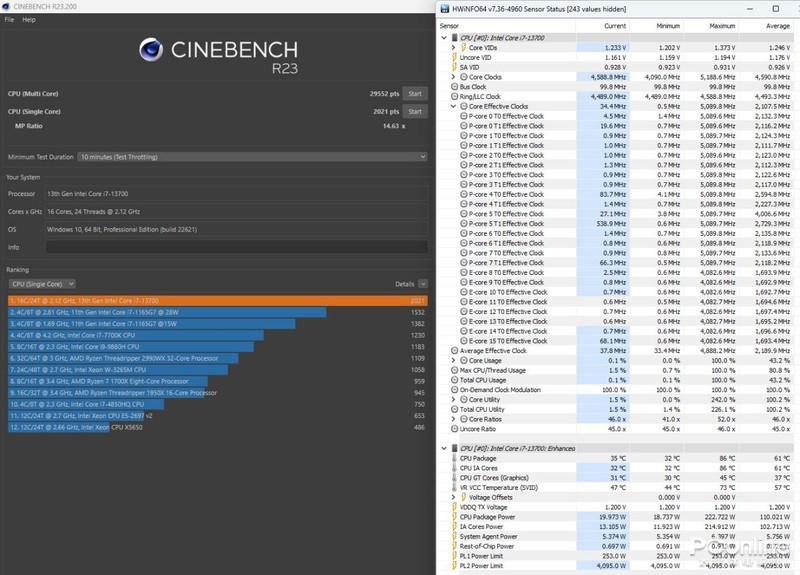Click the P-core 4 T0 Effective Clock icon
This screenshot has width=800, height=575.
tap(464, 194)
